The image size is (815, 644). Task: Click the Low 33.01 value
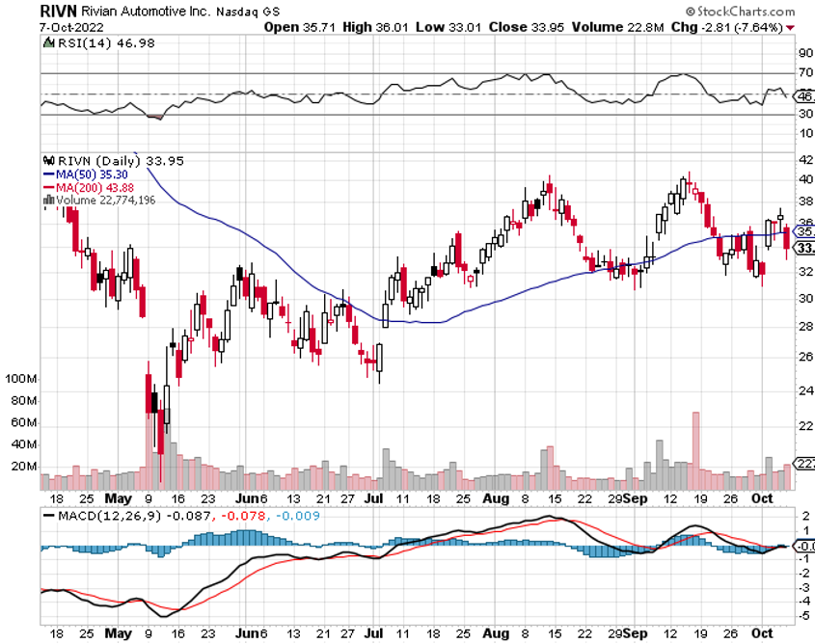tap(448, 27)
